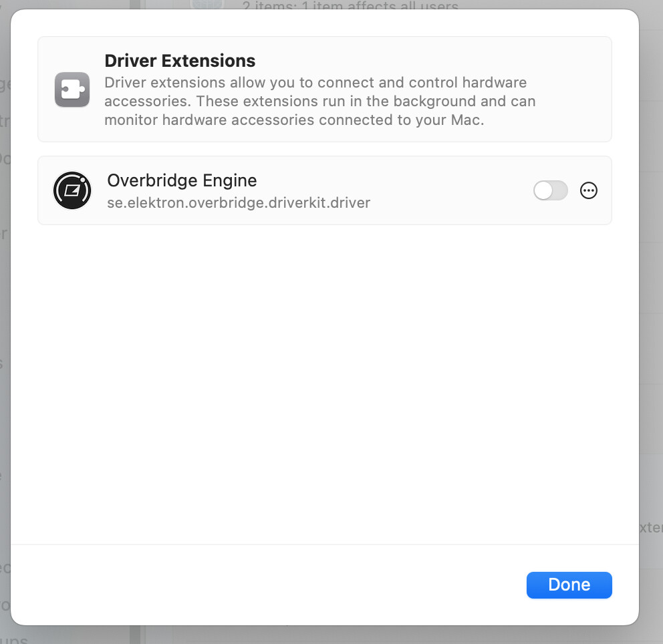
Task: Click the dimmed '2 items' text behind dialog
Action: click(350, 5)
